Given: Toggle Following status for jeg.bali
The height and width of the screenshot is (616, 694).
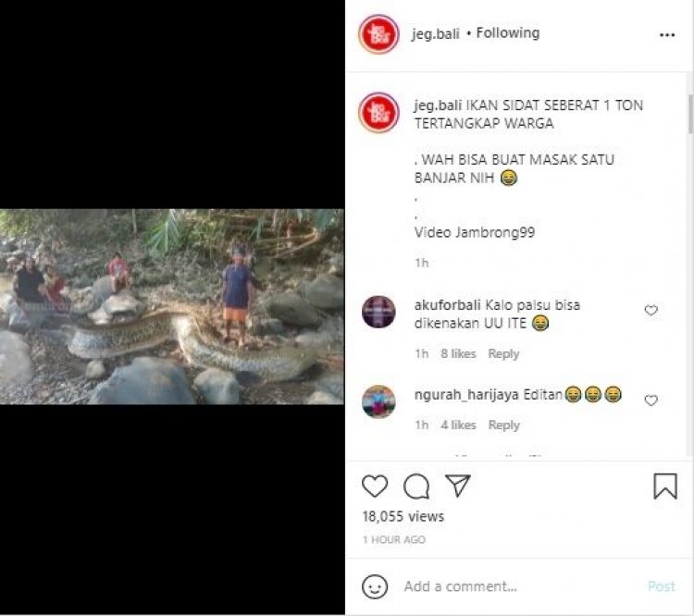Looking at the screenshot, I should click(508, 33).
